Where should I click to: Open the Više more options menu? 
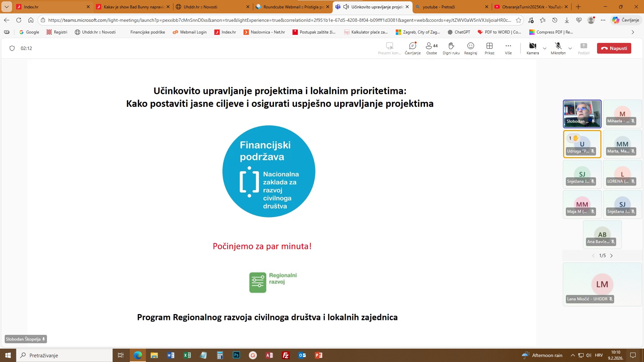pyautogui.click(x=508, y=48)
